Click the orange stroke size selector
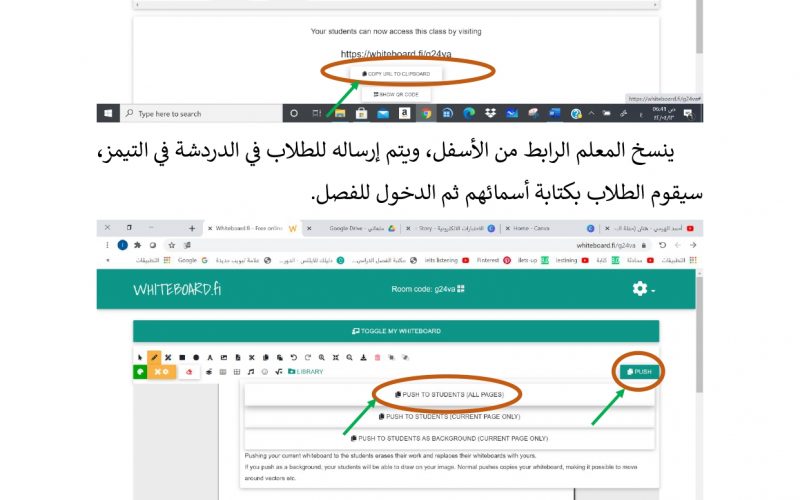This screenshot has width=800, height=500. [x=162, y=372]
